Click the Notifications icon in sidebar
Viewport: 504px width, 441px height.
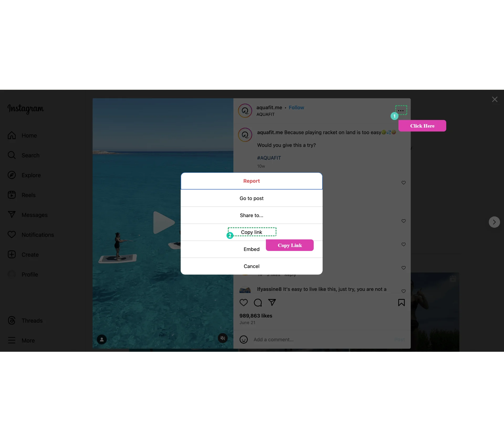click(x=12, y=235)
